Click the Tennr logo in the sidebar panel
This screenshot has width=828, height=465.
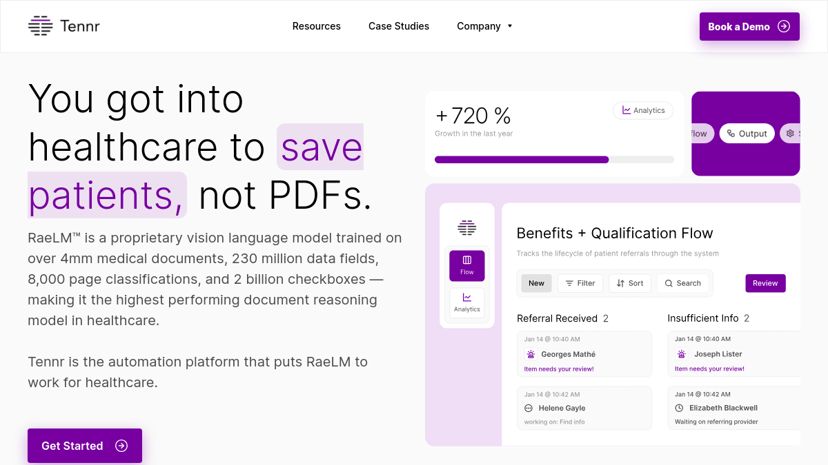click(x=467, y=227)
